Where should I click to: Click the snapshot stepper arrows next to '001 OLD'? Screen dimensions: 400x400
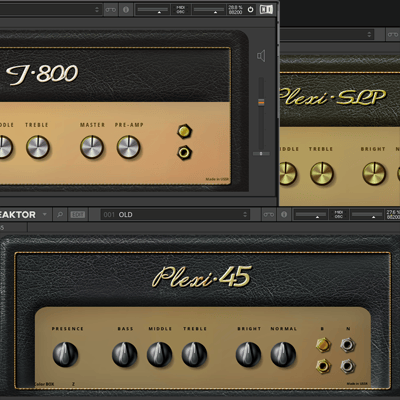pyautogui.click(x=245, y=215)
